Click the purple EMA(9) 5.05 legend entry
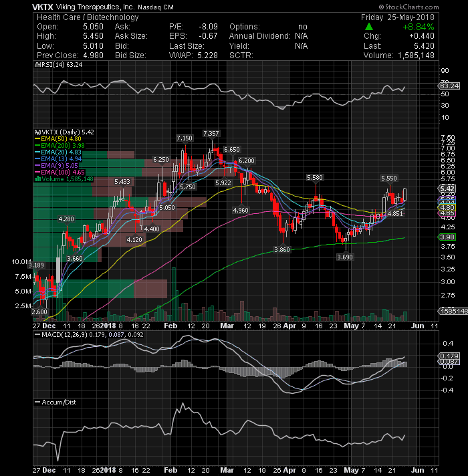Viewport: 468px width, 476px height. tap(56, 165)
